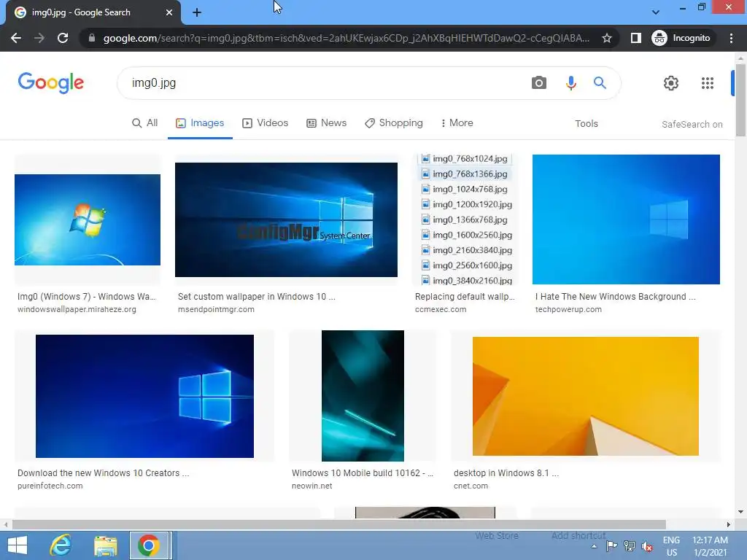Open the Windows 10 Mobile build thumbnail
This screenshot has width=747, height=560.
point(363,396)
